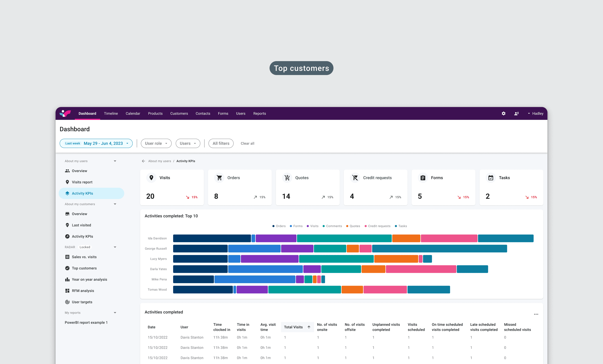Click the Forms clipboard icon
603x364 pixels.
point(423,177)
